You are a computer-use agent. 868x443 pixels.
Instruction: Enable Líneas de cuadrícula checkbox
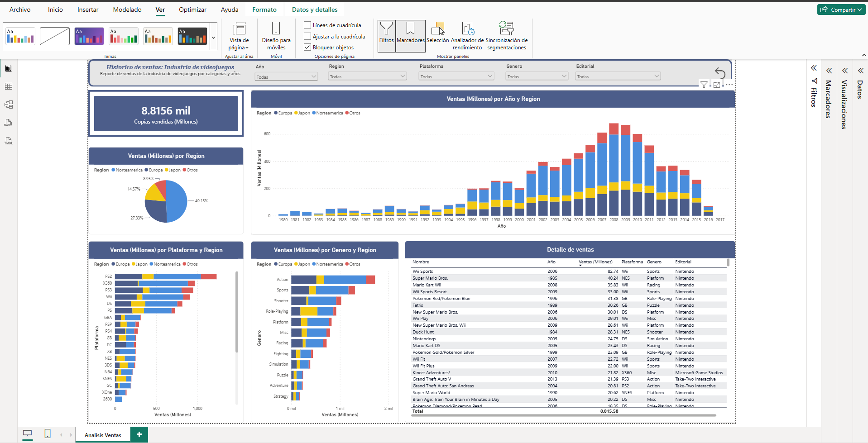click(x=307, y=25)
